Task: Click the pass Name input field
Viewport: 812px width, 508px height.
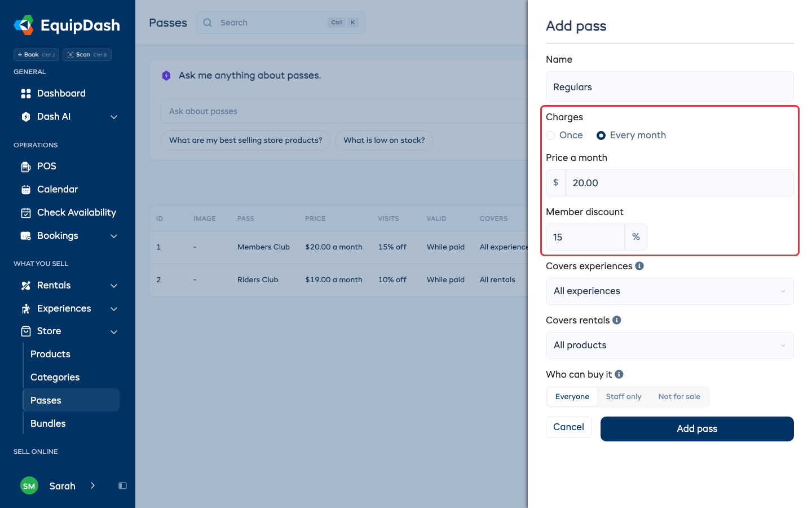Action: pyautogui.click(x=670, y=86)
